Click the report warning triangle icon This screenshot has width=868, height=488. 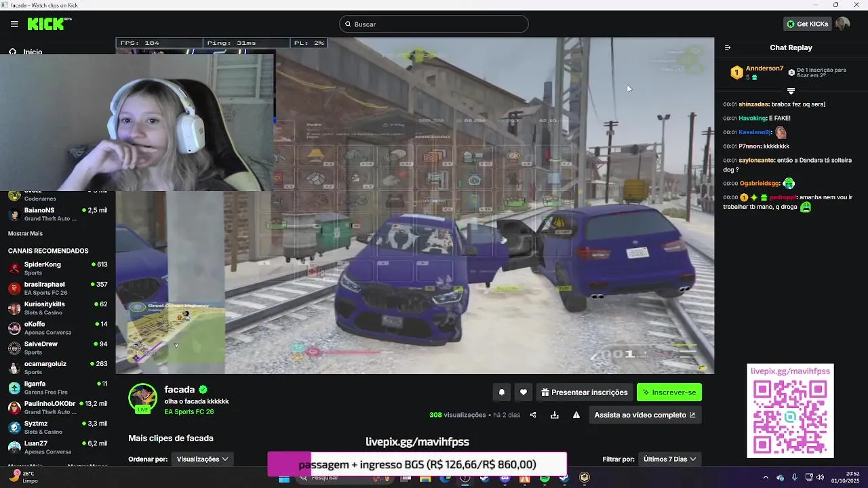pos(576,415)
